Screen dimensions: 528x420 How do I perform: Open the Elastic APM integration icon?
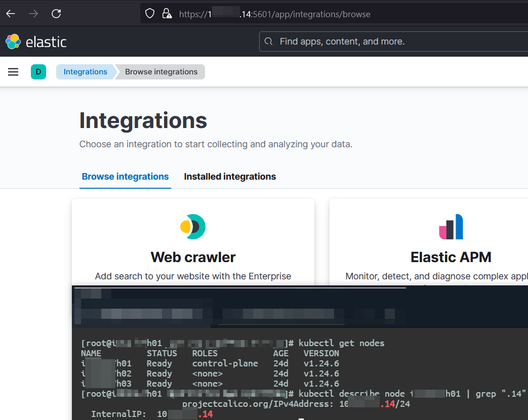coord(451,227)
